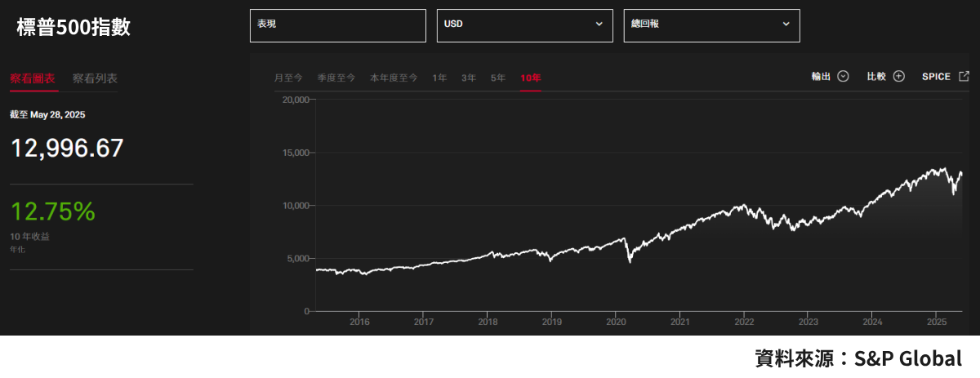
Task: Click the 表現 performance field
Action: point(338,25)
